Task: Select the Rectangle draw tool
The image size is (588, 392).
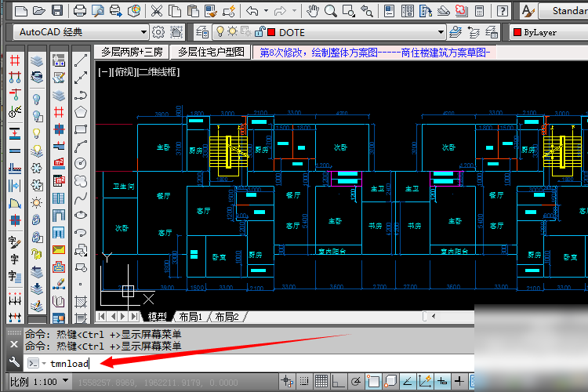Action: (x=81, y=129)
